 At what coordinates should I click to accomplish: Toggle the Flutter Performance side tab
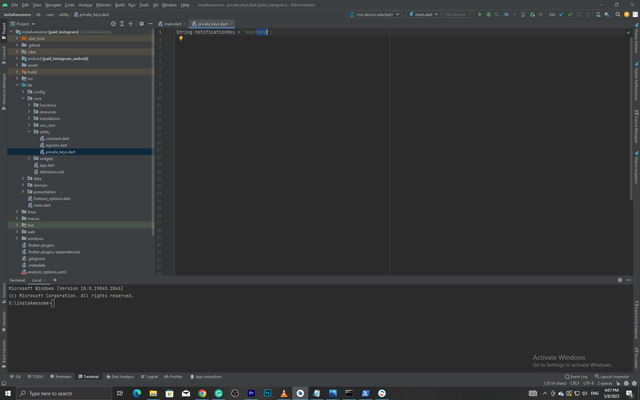tap(636, 81)
